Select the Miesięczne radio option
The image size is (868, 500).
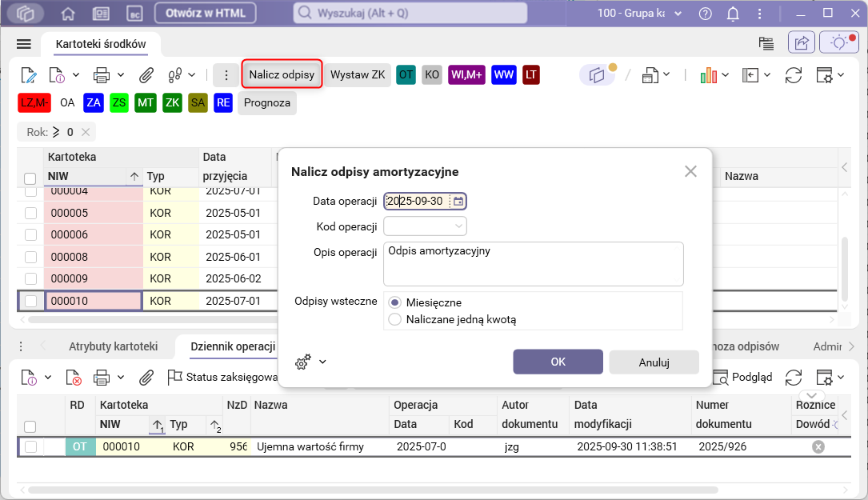[394, 302]
